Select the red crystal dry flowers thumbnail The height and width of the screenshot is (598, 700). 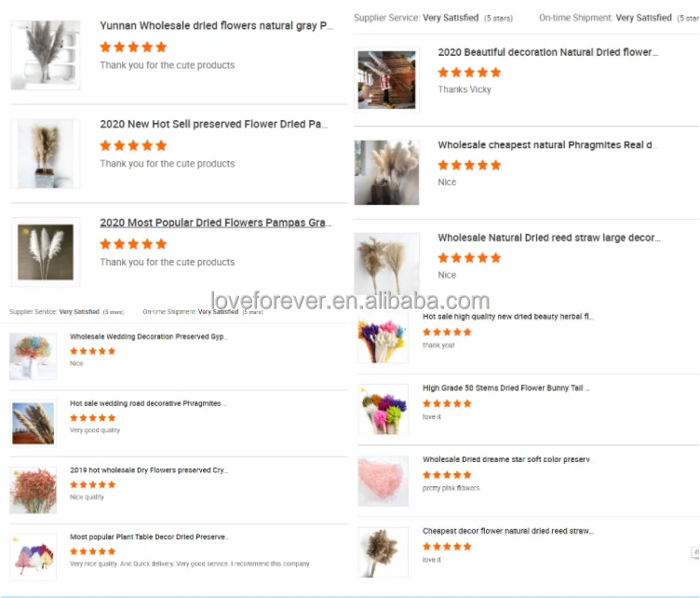tap(33, 490)
